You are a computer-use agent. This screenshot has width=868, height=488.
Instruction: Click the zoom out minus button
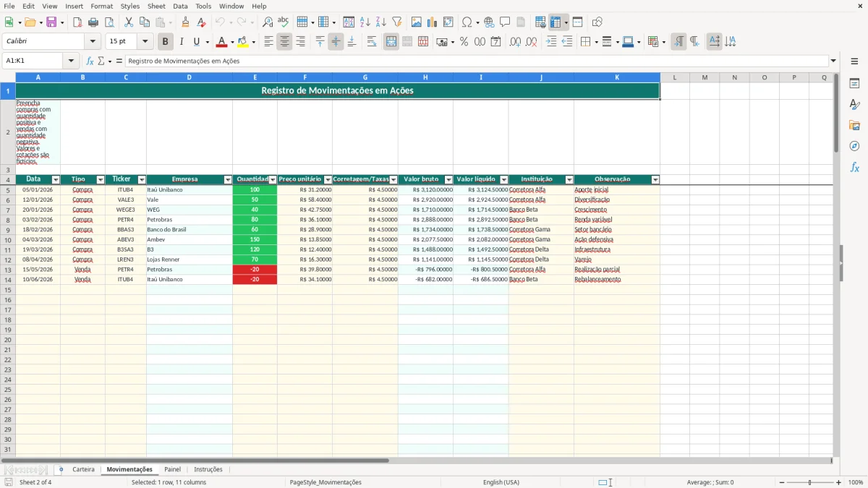[x=780, y=482]
